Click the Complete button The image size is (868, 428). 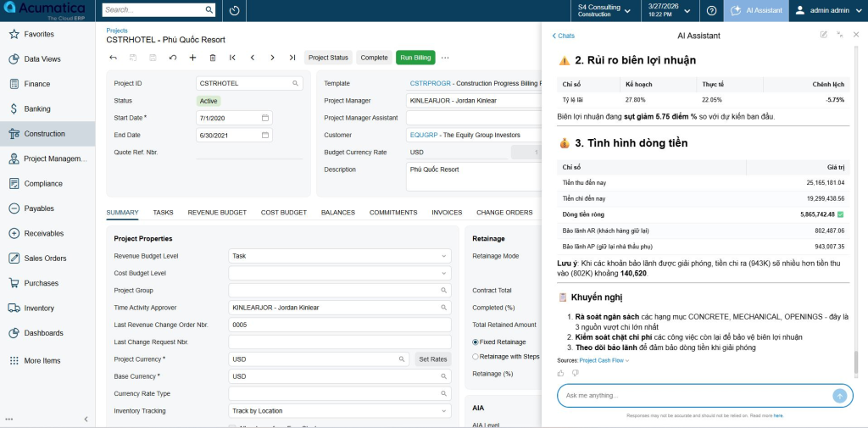(x=374, y=58)
